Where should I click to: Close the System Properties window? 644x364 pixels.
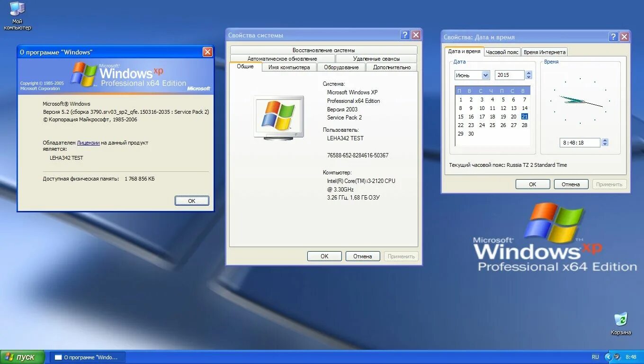tap(416, 35)
